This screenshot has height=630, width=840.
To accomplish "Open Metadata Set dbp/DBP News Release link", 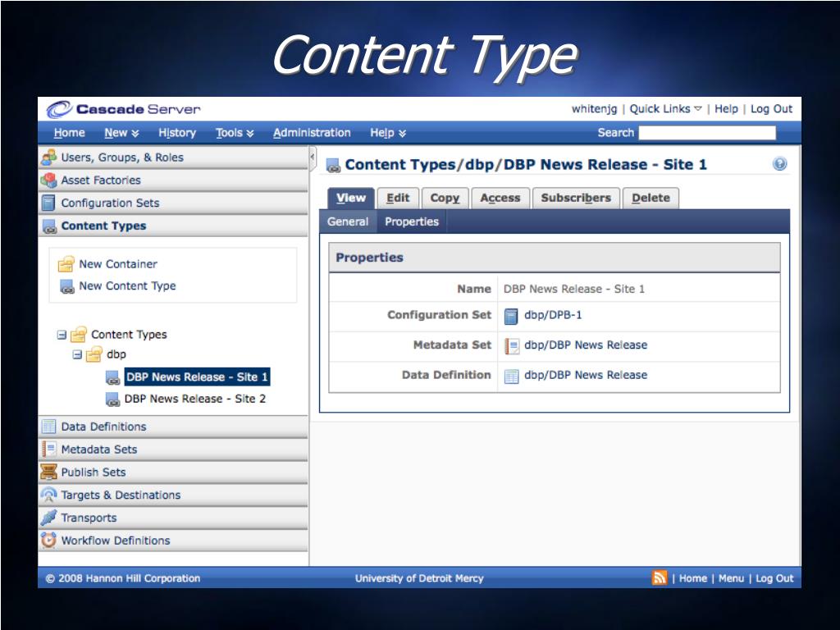I will [586, 345].
